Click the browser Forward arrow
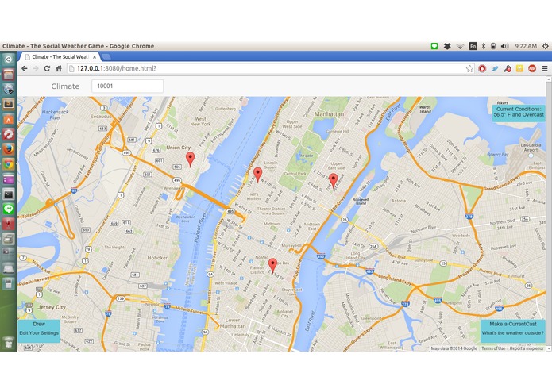552x392 pixels. [x=36, y=68]
